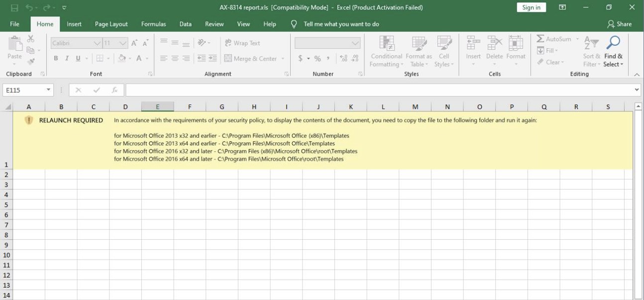Click the Orientation text angle icon
This screenshot has width=644, height=300.
[202, 43]
